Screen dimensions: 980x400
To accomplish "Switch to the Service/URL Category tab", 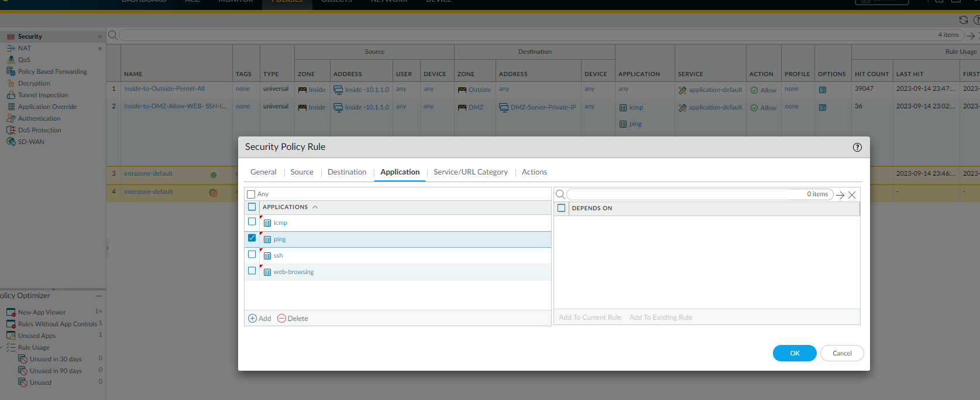I will (x=470, y=172).
